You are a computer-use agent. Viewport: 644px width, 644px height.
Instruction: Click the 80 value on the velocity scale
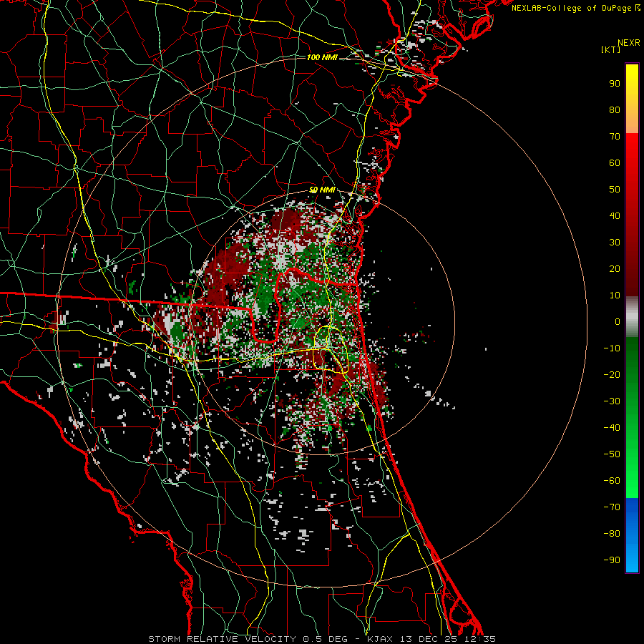(615, 110)
